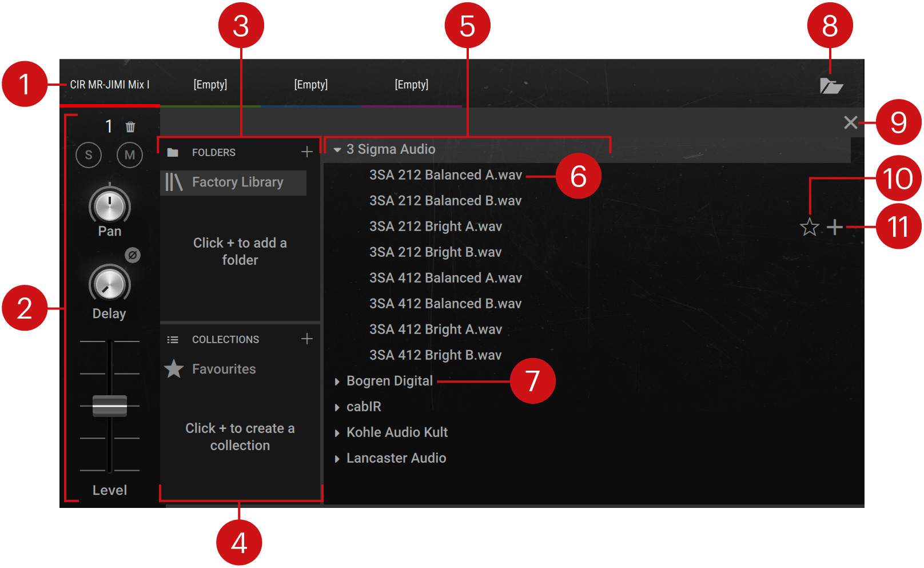Mute channel 1 with the M button

[129, 155]
